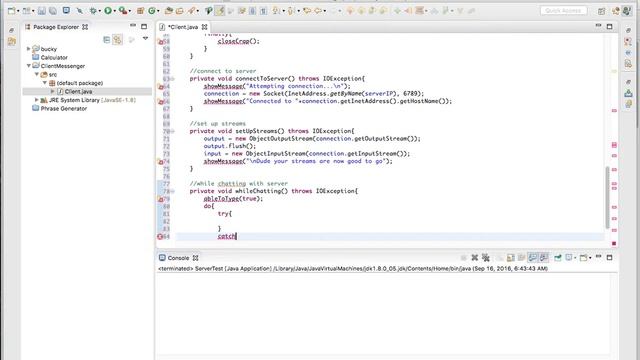This screenshot has width=640, height=360.
Task: Click the Save All icon
Action: (x=53, y=11)
